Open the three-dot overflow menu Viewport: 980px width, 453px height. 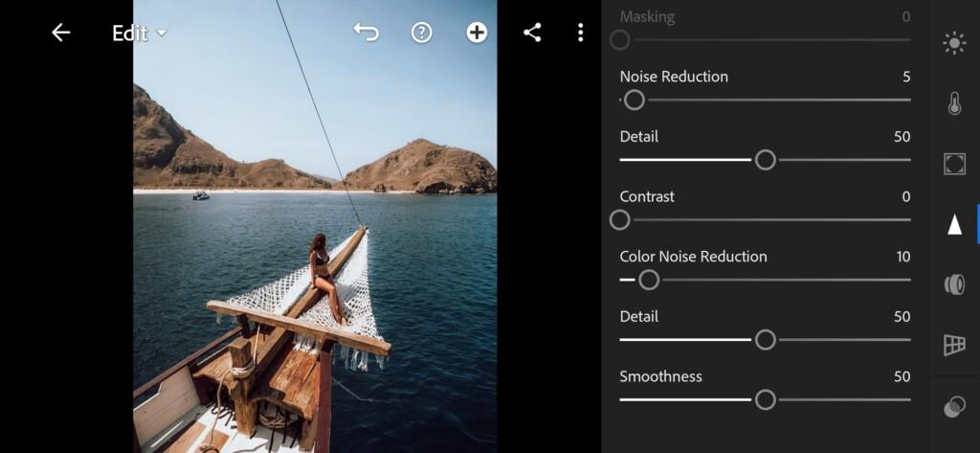point(581,33)
